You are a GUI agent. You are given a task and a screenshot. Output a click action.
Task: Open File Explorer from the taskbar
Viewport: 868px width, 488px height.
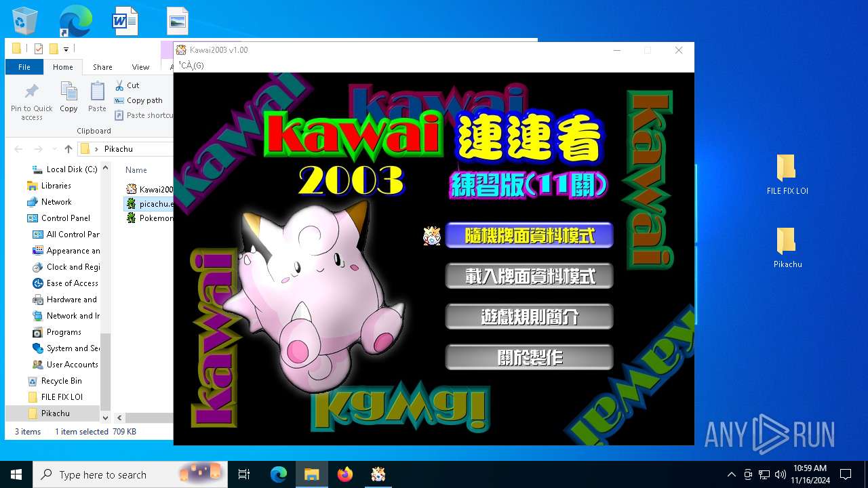(311, 474)
